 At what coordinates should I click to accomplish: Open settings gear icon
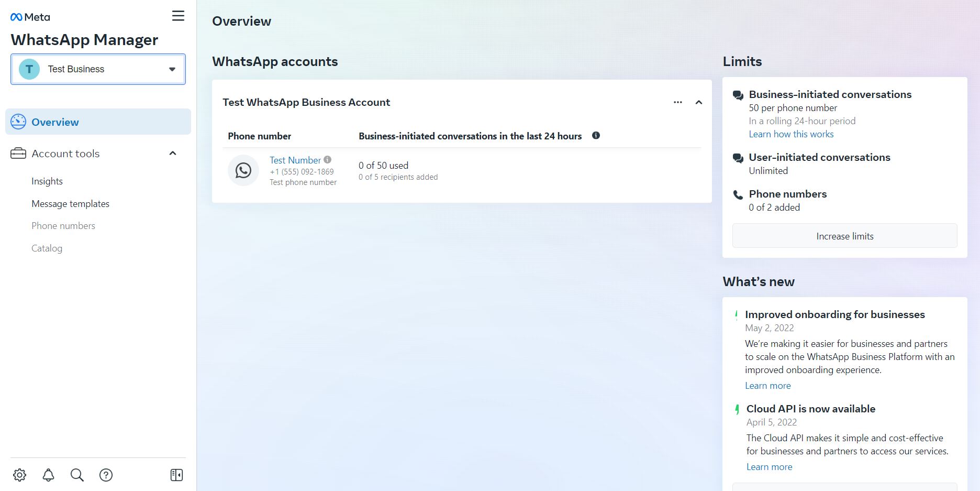click(x=19, y=475)
